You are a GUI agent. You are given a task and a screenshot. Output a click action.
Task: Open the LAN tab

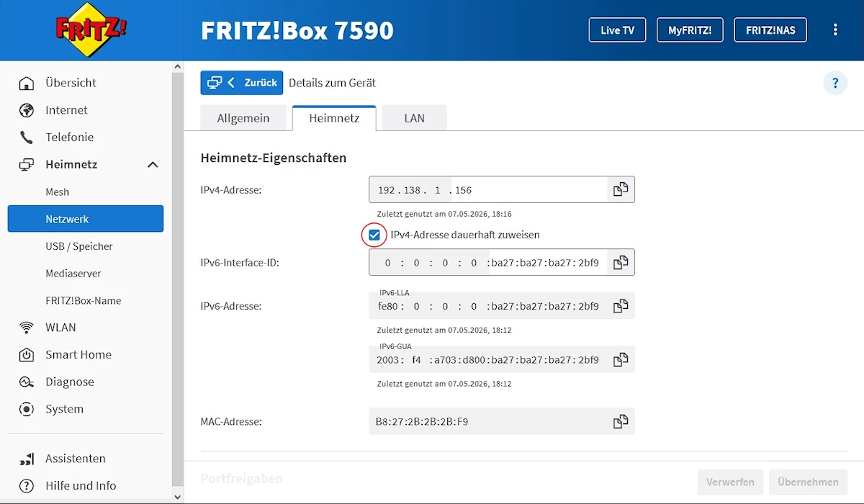pos(414,118)
